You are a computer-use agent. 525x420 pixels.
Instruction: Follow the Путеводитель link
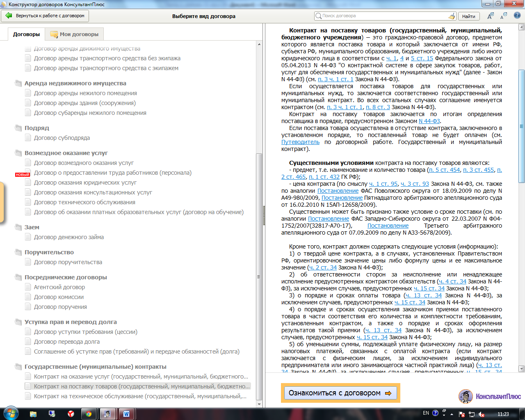click(x=300, y=142)
